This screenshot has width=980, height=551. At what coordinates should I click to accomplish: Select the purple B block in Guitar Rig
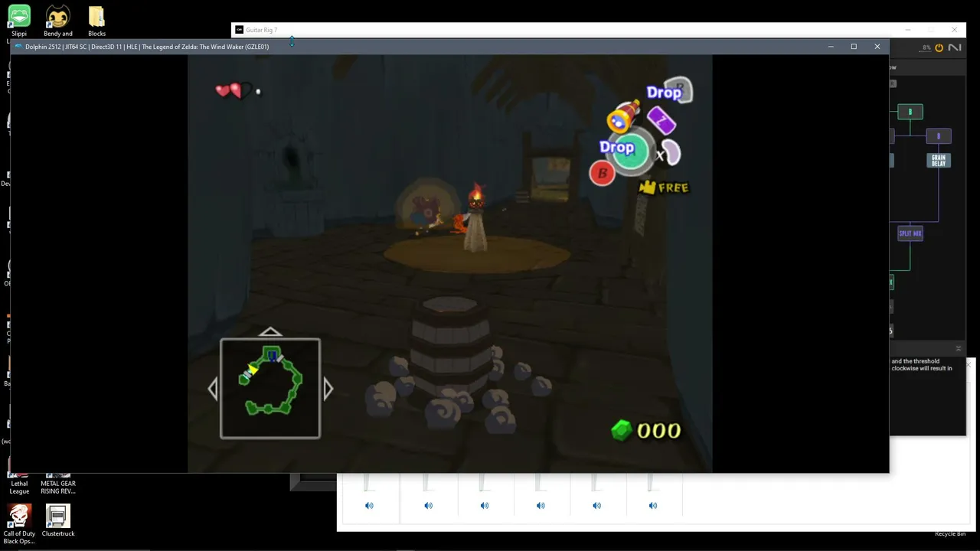click(x=939, y=136)
